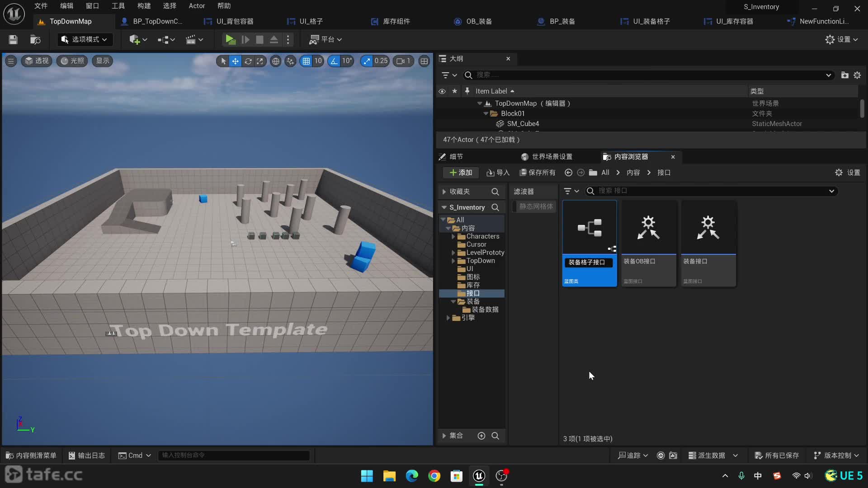Click the 构建 menu in menu bar
Viewport: 868px width, 488px height.
pyautogui.click(x=144, y=5)
